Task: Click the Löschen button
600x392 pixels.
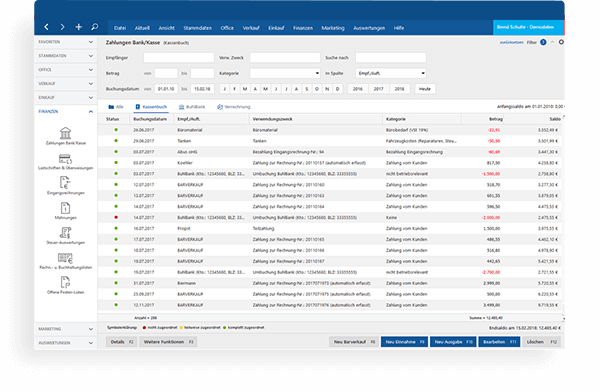Action: pyautogui.click(x=541, y=342)
